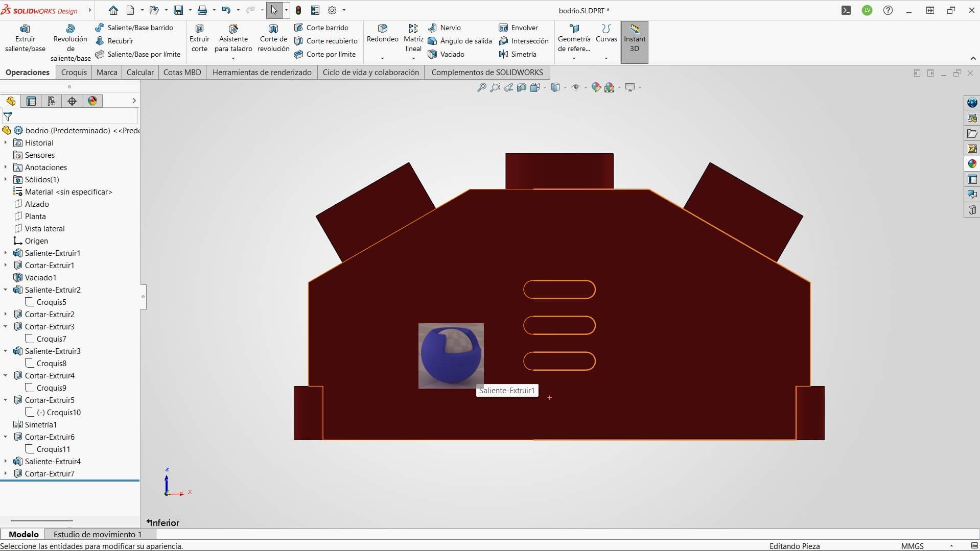This screenshot has width=980, height=551.
Task: Click the blue sphere appearance preview
Action: point(451,356)
